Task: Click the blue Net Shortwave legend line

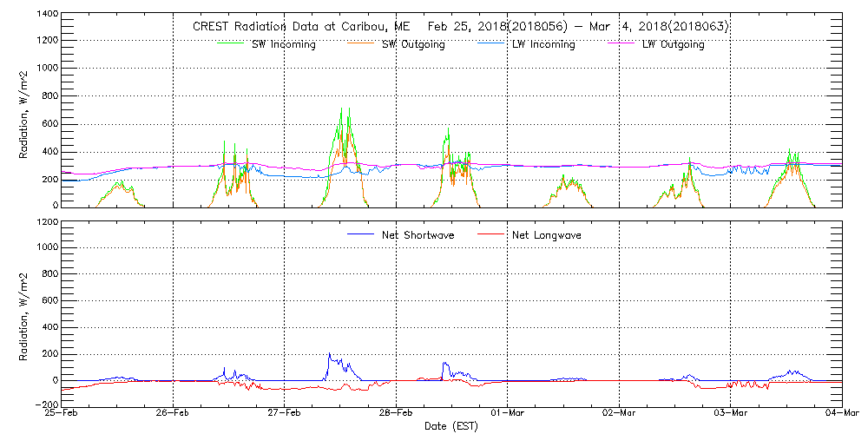Action: pos(362,234)
